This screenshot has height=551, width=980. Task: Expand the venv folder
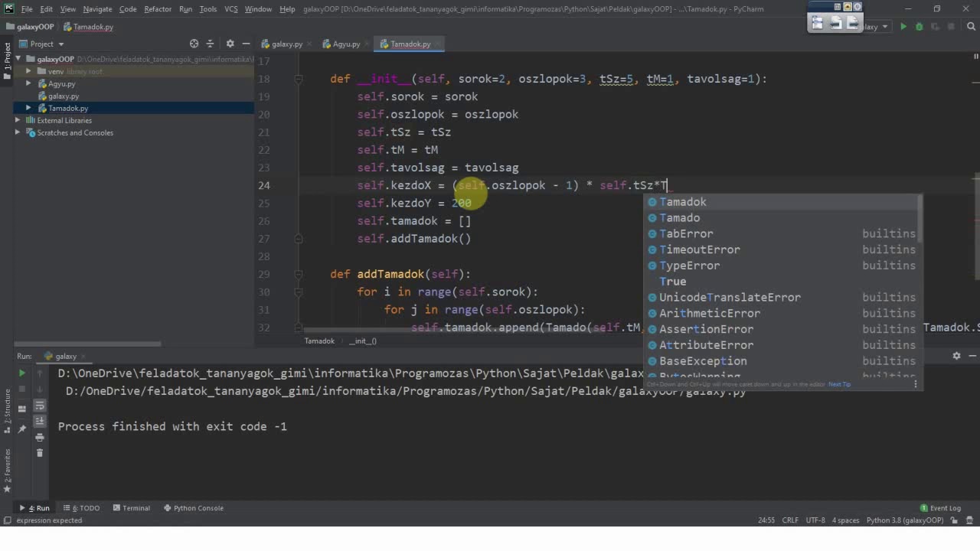coord(28,71)
